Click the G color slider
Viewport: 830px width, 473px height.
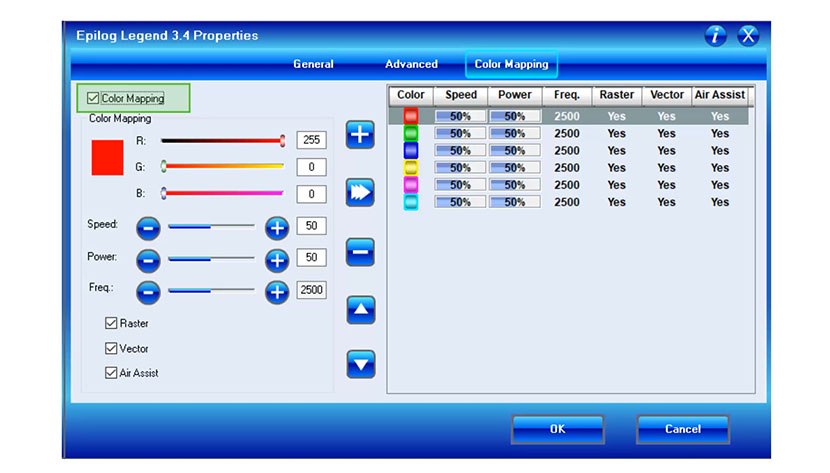(223, 167)
